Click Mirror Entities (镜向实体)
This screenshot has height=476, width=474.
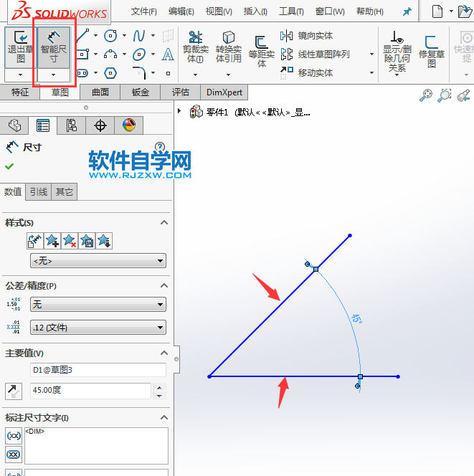pos(306,36)
